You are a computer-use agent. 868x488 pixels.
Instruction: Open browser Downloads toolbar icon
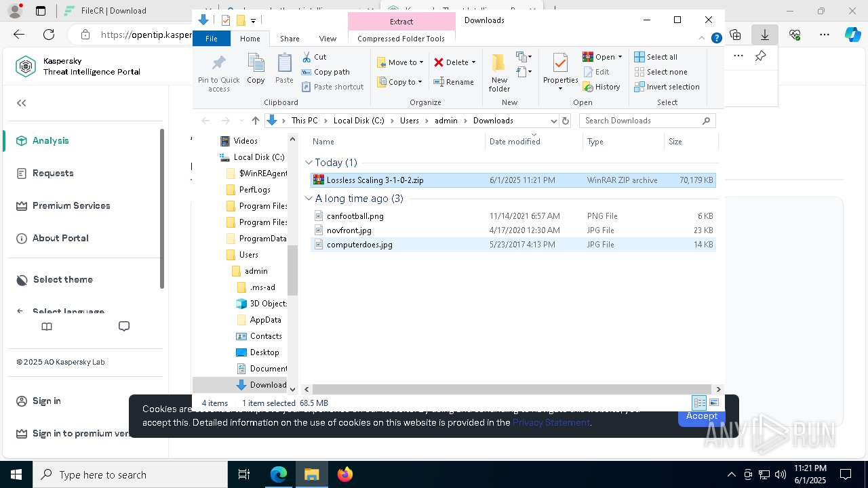765,35
